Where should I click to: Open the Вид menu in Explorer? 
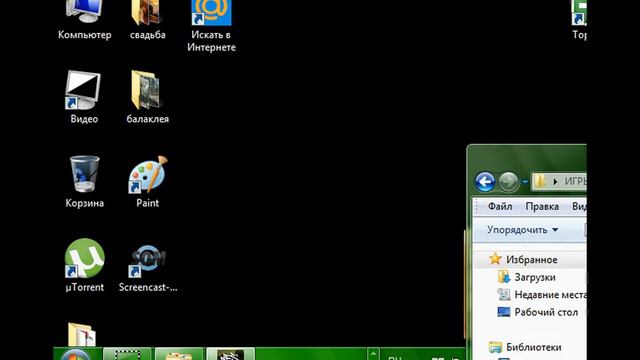(x=579, y=207)
